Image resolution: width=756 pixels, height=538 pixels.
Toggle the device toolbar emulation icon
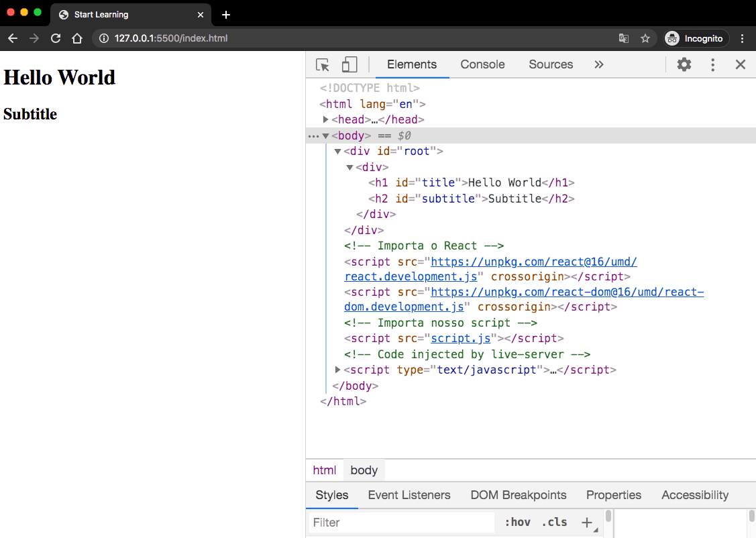pos(349,64)
